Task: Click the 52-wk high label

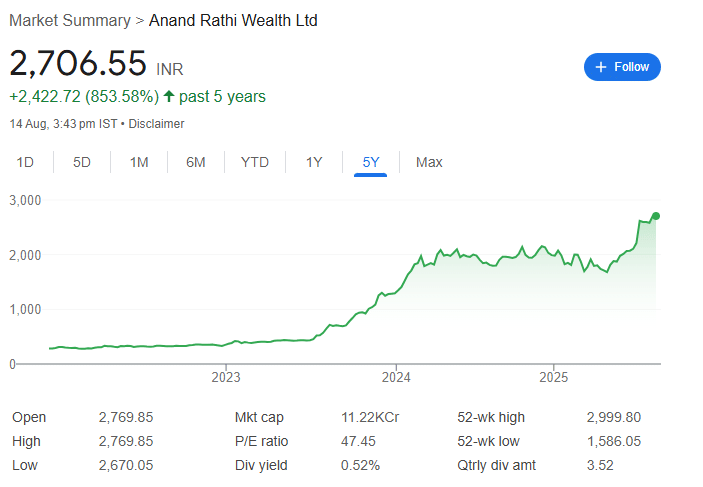Action: click(x=491, y=417)
